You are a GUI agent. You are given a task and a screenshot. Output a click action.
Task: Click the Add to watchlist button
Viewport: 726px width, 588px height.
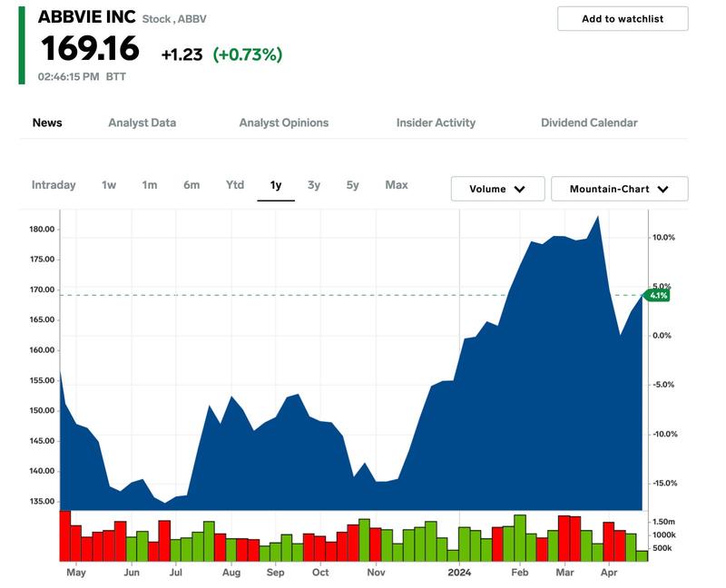(x=623, y=19)
